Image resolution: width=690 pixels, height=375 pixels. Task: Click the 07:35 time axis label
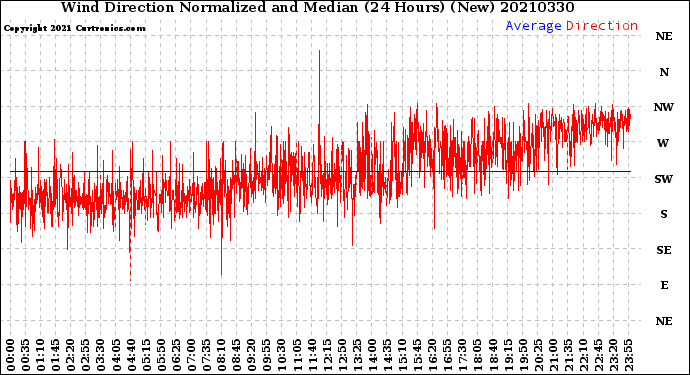pyautogui.click(x=206, y=355)
